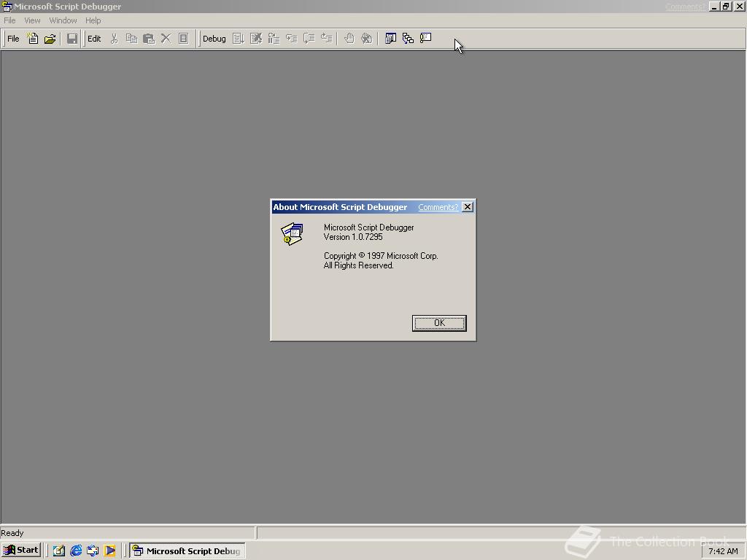Launch Outlook Express from quick launch

point(93,551)
